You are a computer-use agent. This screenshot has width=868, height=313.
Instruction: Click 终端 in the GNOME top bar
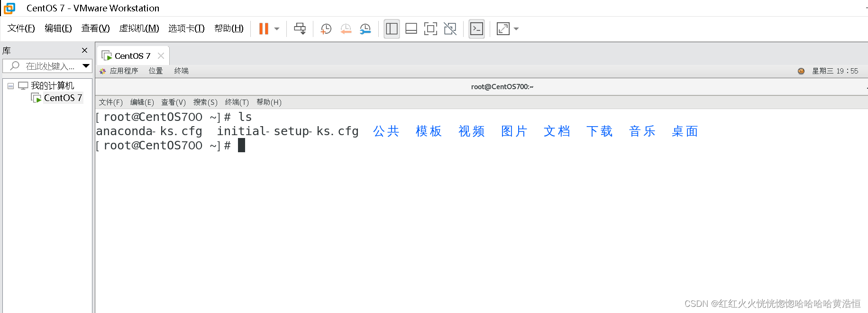181,71
